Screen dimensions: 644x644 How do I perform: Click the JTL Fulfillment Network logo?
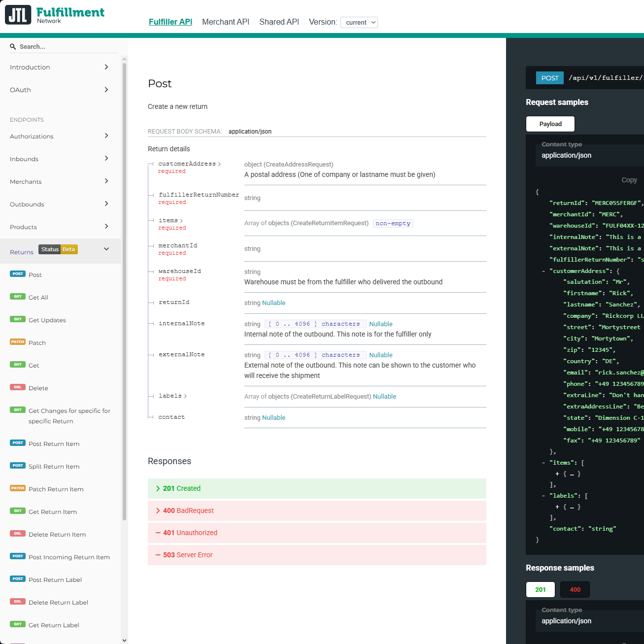55,15
